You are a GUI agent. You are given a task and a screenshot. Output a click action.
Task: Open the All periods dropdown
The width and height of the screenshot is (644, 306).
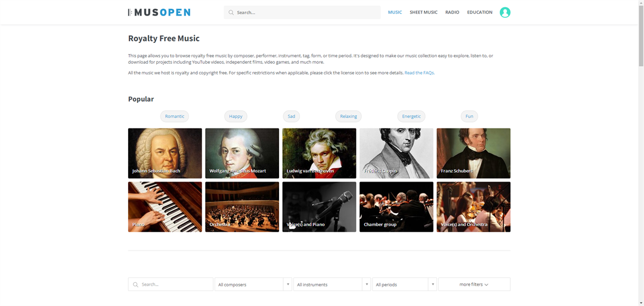[404, 284]
